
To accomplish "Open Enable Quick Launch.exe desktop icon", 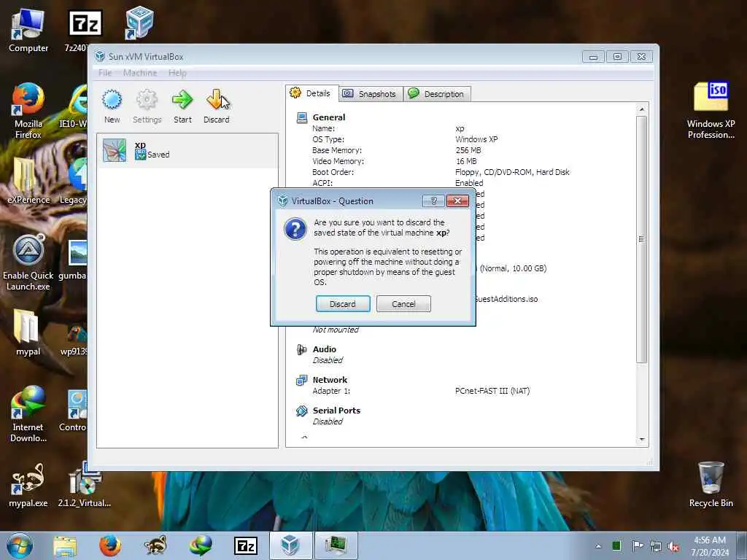I will click(x=28, y=262).
